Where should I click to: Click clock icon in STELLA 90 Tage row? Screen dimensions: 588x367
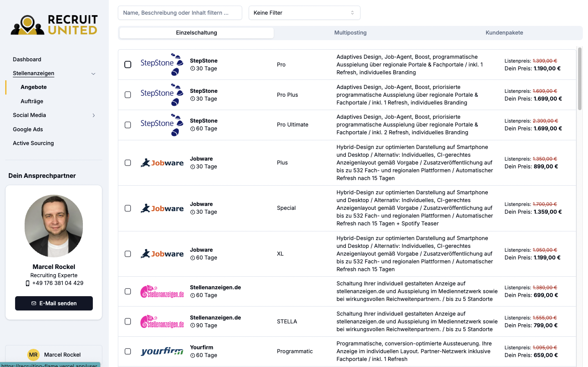click(193, 326)
